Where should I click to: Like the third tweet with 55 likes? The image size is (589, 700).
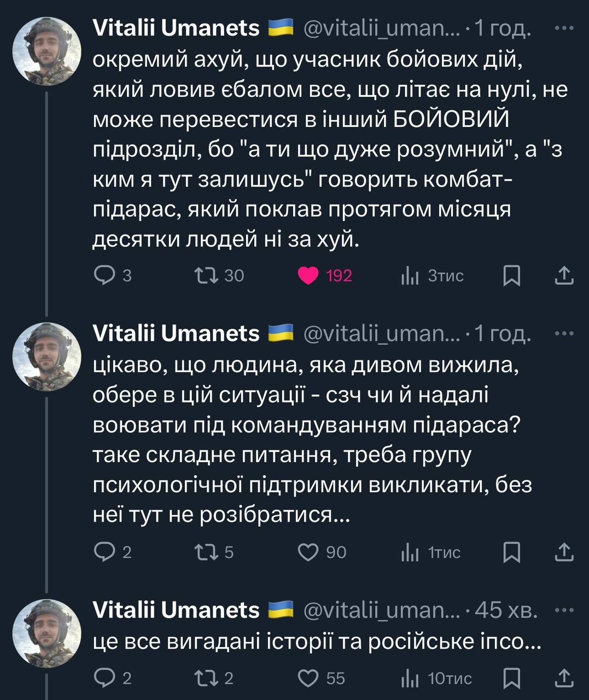[x=308, y=678]
